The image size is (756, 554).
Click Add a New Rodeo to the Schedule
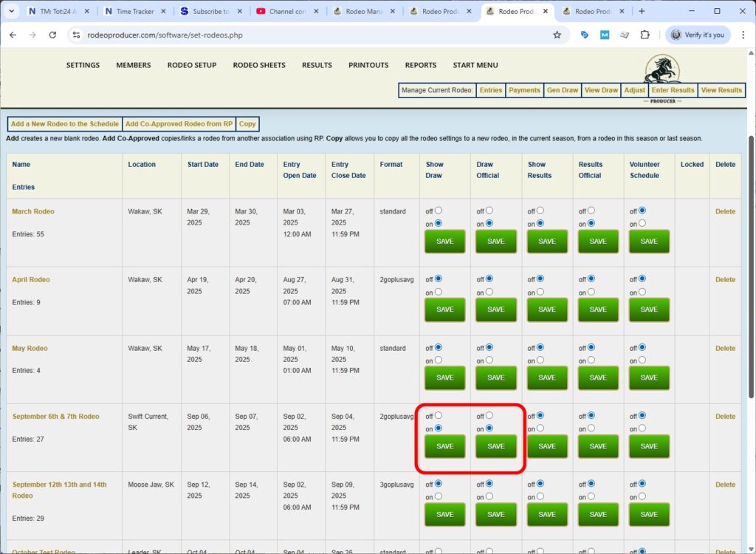pos(65,124)
